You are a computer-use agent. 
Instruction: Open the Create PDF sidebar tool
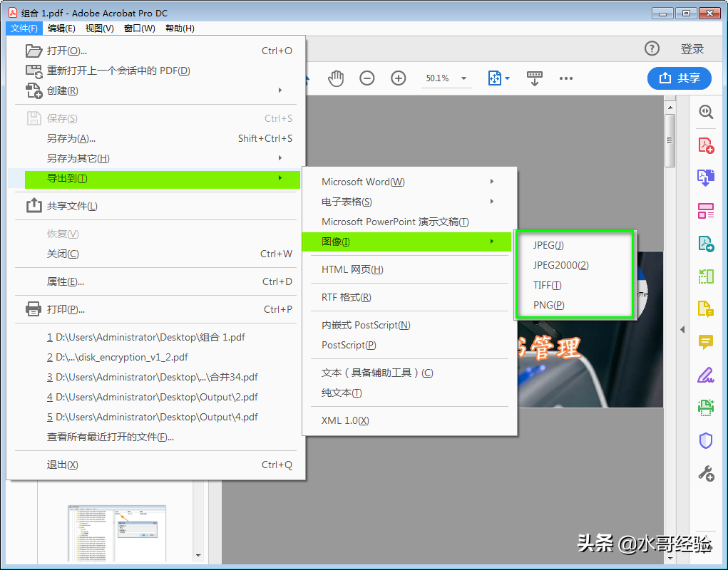coord(706,145)
